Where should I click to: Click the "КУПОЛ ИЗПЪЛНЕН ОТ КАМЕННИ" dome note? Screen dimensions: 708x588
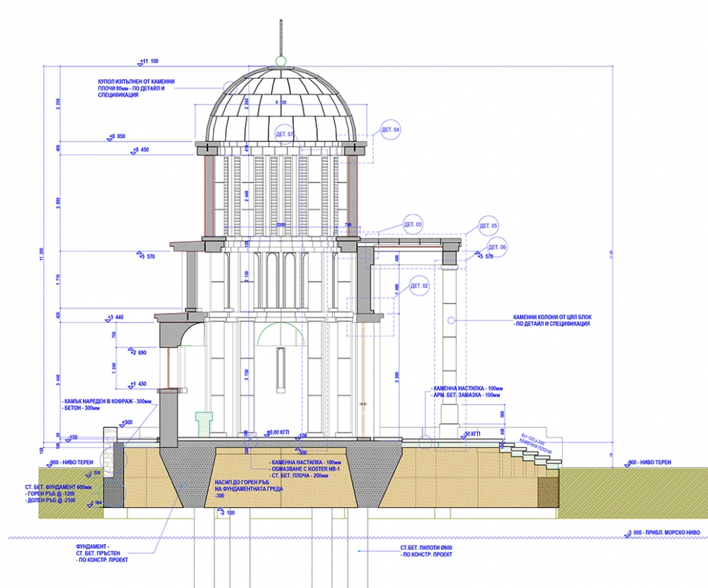pyautogui.click(x=137, y=81)
